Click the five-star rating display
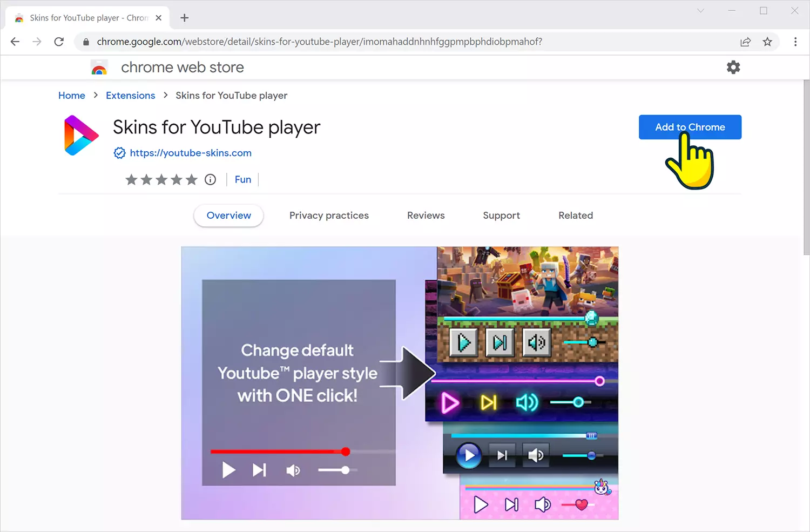Viewport: 810px width, 532px height. [161, 179]
